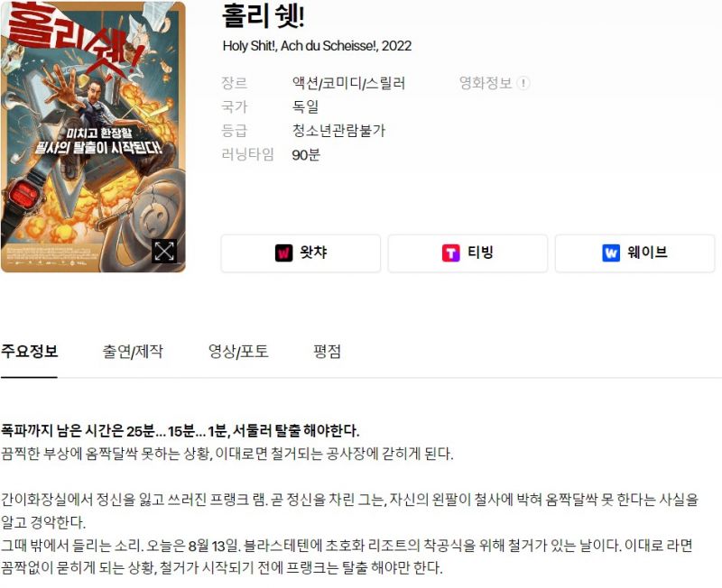722x588 pixels.
Task: Click the Watcha logo icon
Action: click(x=283, y=253)
